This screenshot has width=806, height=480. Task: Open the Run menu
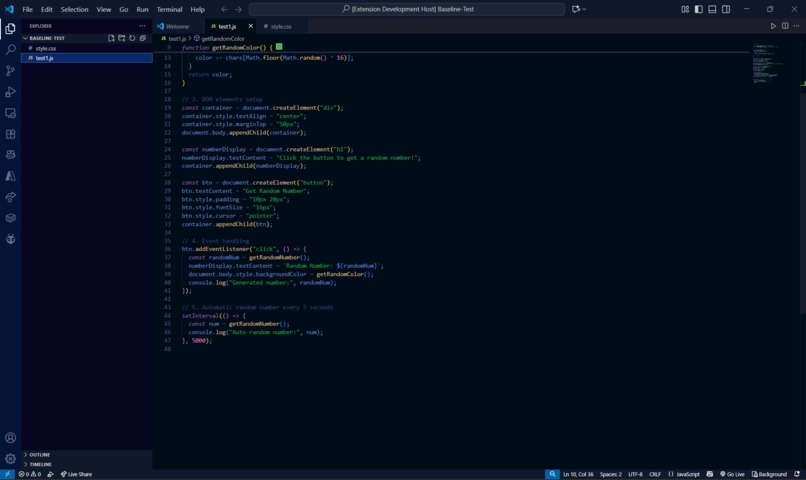(x=142, y=9)
